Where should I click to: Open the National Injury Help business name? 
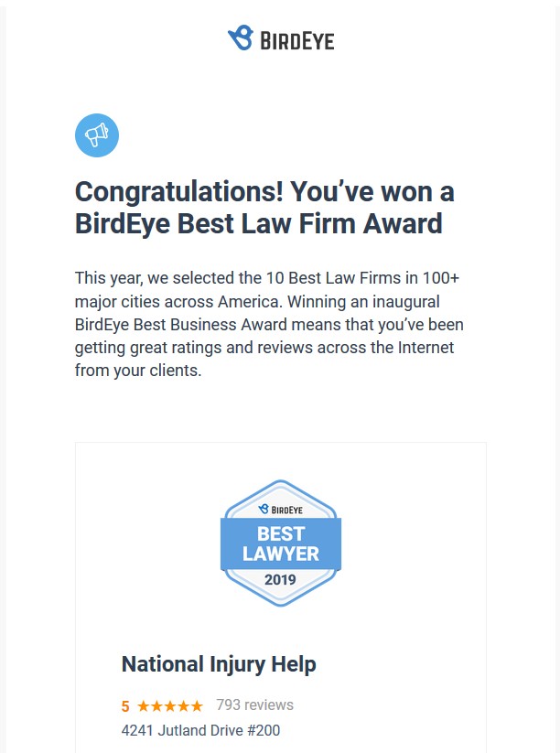(x=219, y=664)
